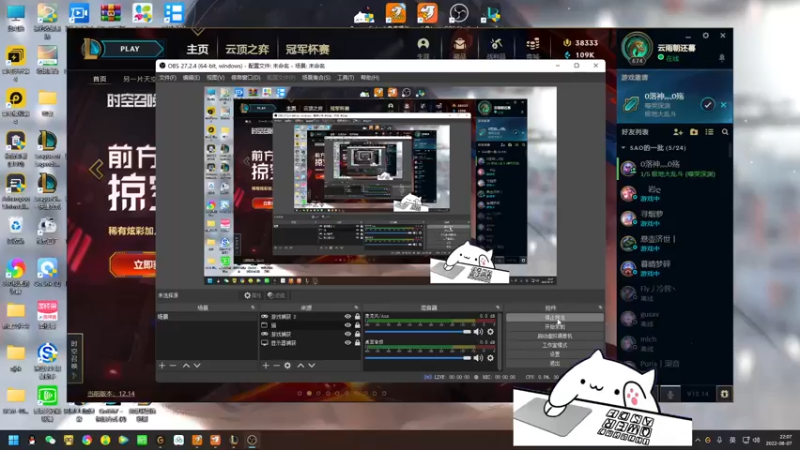Mute the 麦克风/Aux speaker icon
This screenshot has width=800, height=450.
(x=478, y=332)
